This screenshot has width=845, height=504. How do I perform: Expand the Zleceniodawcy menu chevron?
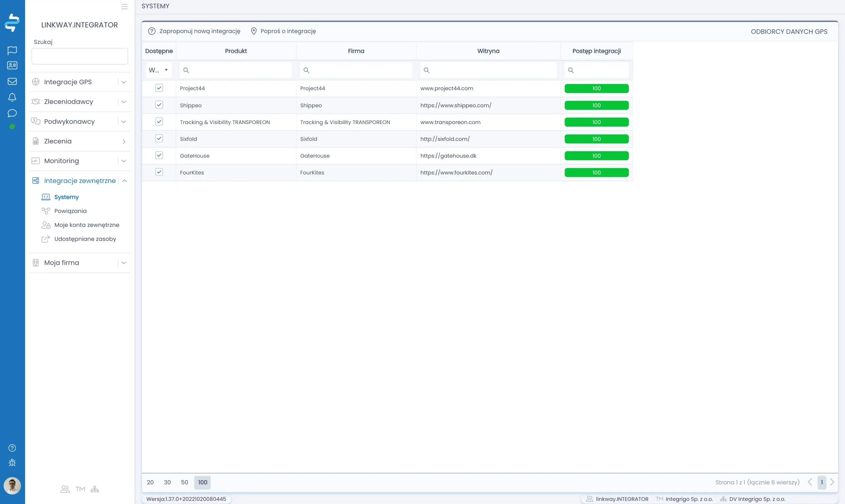click(124, 102)
